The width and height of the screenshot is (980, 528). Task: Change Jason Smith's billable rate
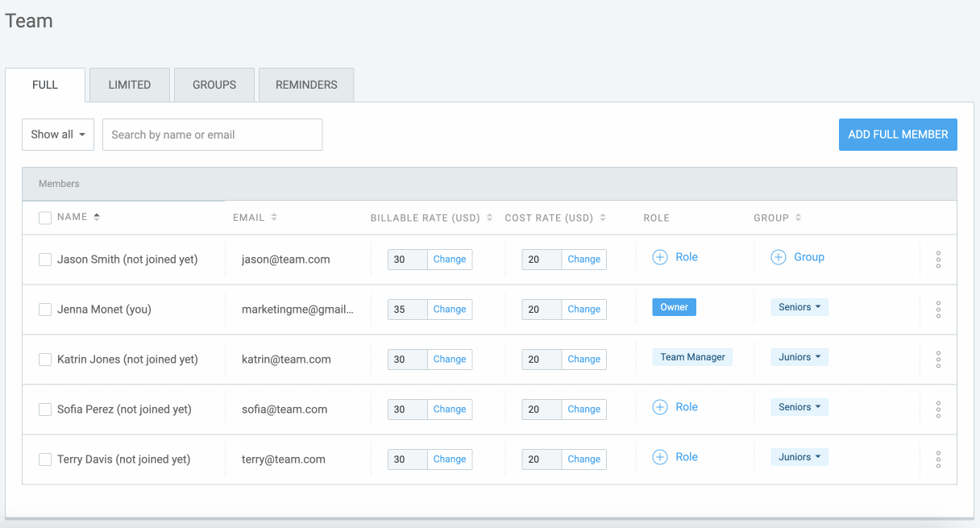click(449, 259)
